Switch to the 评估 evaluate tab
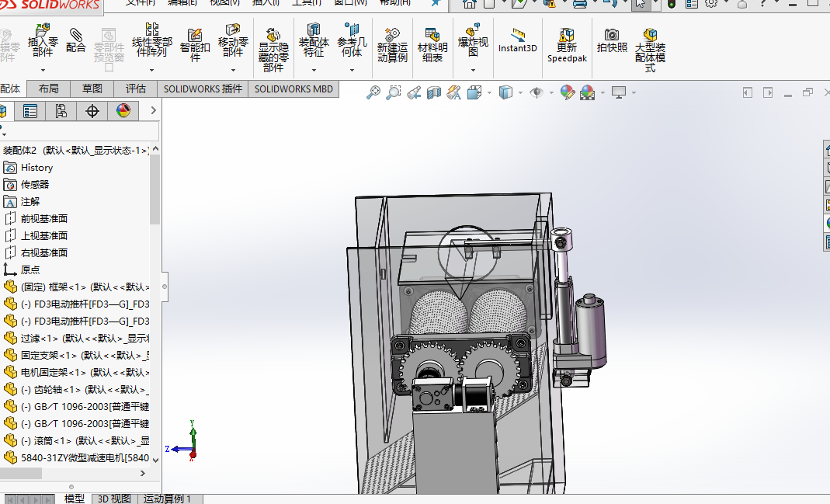 click(136, 89)
